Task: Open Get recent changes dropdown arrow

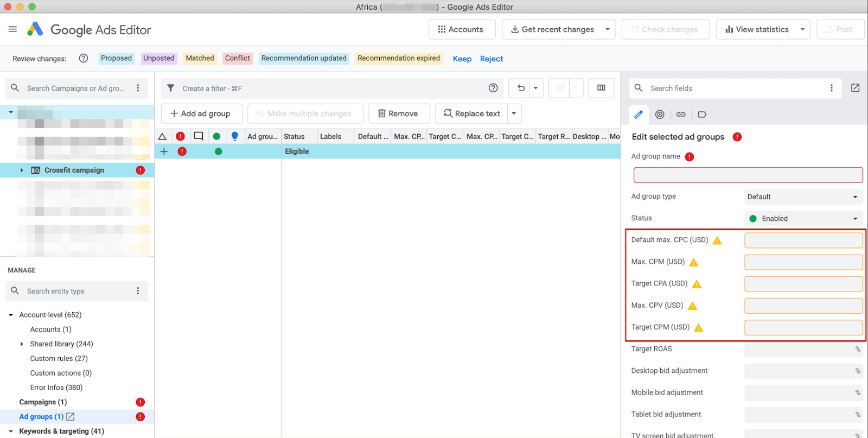Action: 608,29
